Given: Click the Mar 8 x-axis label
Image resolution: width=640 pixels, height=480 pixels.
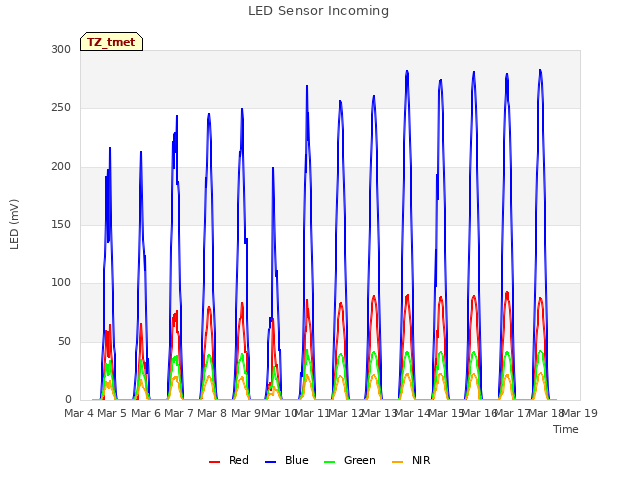Looking at the screenshot, I should click(x=212, y=413).
